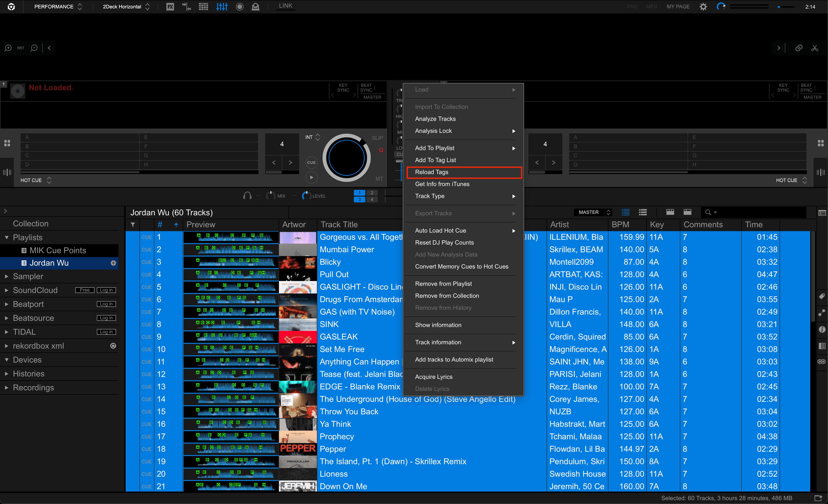Screen dimensions: 828x504
Task: Toggle deck 1 MT master tempo
Action: (x=379, y=179)
